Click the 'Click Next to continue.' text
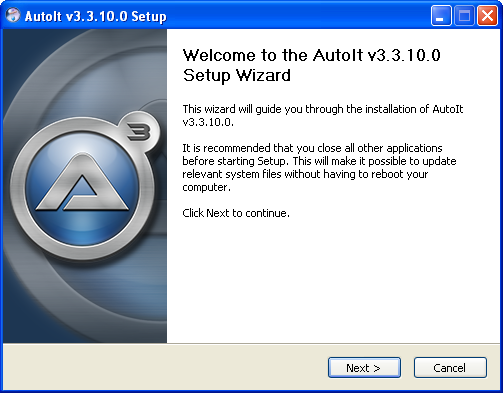 (x=236, y=213)
